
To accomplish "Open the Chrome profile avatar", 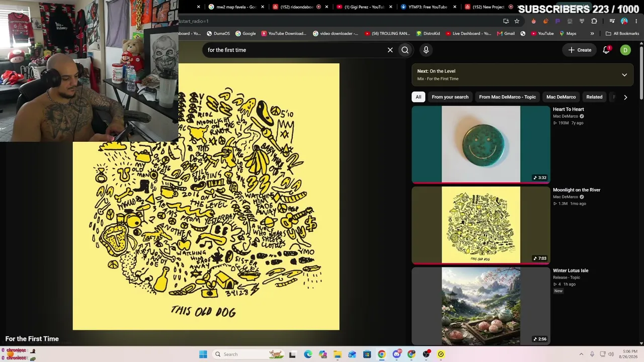I will pos(624,21).
